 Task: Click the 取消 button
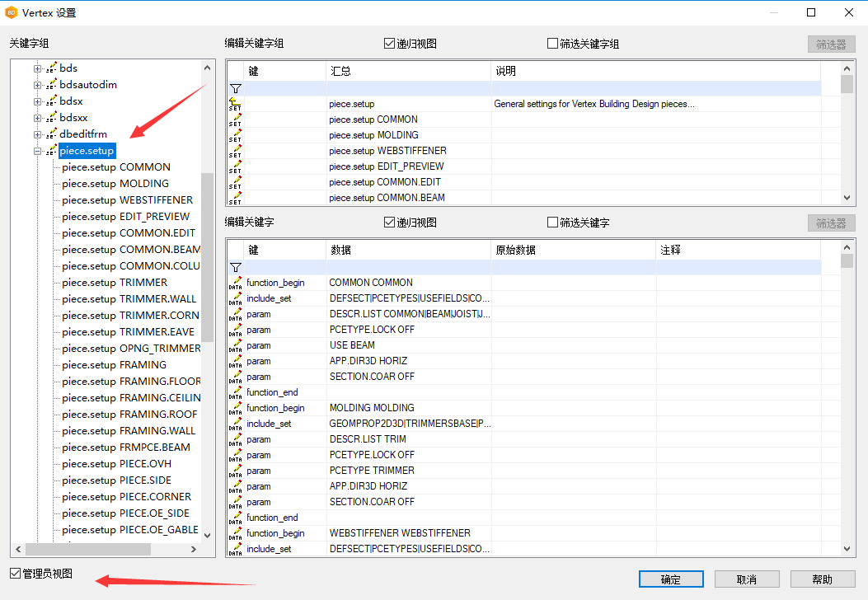pos(747,579)
